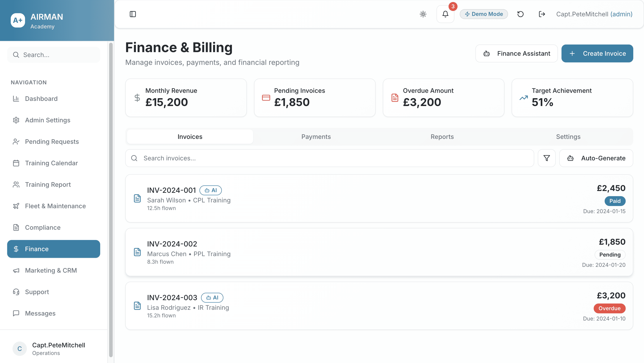Click the logout icon

click(x=542, y=14)
